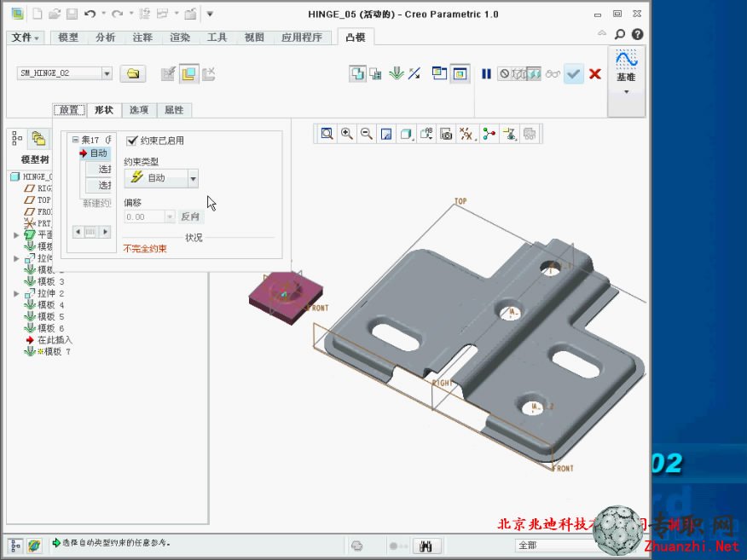Click the Zoom In magnifier icon
The width and height of the screenshot is (747, 560).
point(347,134)
